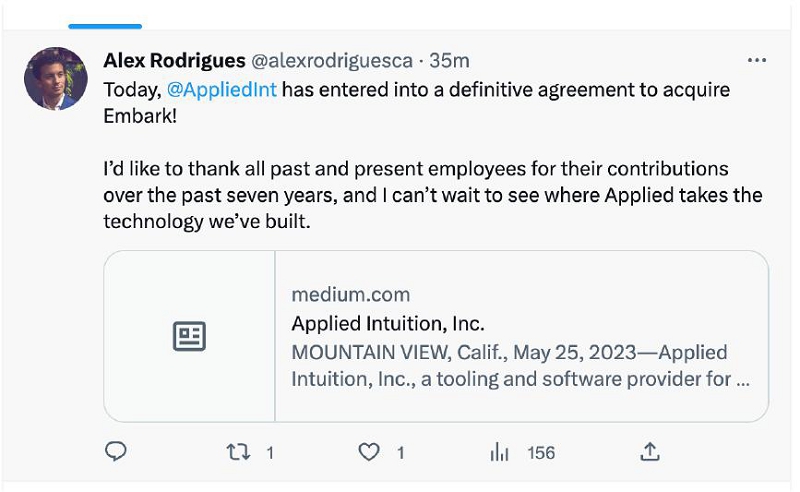
Task: Click the medium.com domain in card
Action: pos(350,295)
